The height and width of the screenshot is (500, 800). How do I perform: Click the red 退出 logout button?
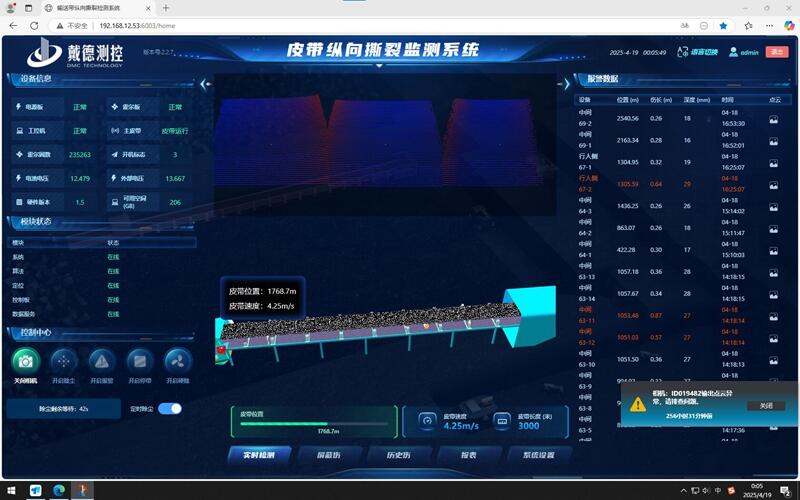point(777,52)
